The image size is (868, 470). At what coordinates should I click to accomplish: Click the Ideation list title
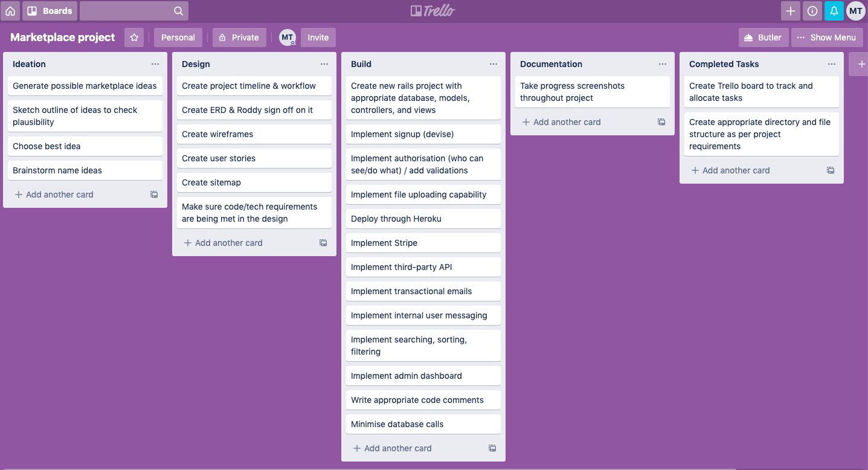coord(29,64)
